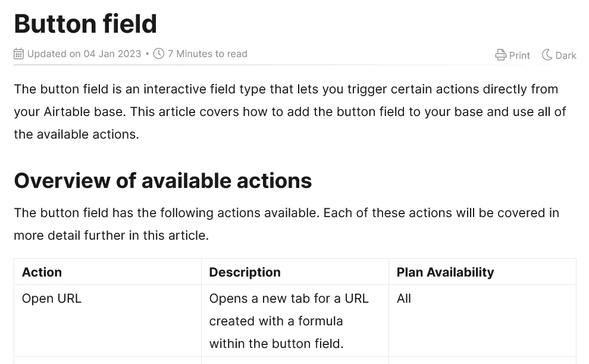
Task: Click the "Updated on 04 Jan 2023" text
Action: tap(84, 54)
